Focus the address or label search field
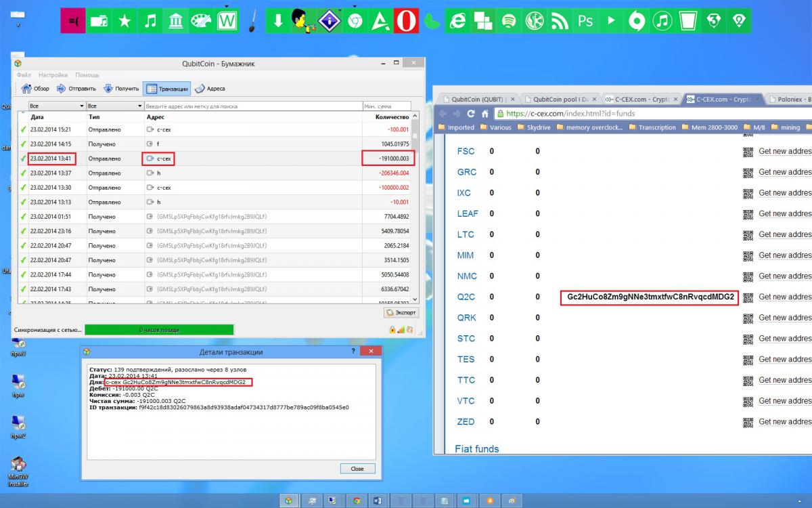 pos(253,106)
